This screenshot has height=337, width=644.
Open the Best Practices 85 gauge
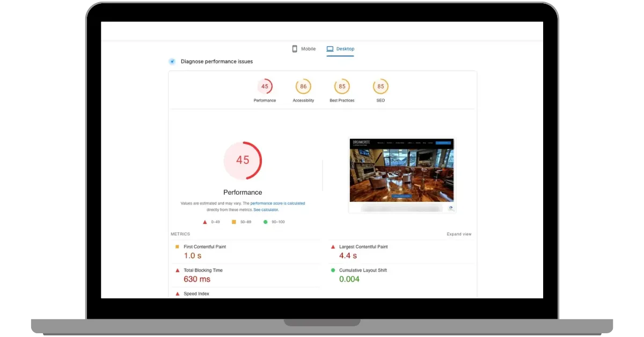(x=342, y=86)
